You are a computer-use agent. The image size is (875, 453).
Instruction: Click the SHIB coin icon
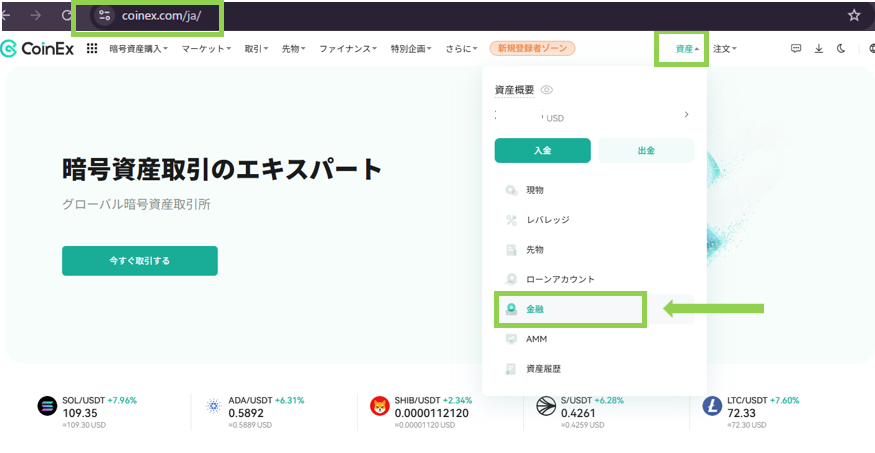pos(380,406)
